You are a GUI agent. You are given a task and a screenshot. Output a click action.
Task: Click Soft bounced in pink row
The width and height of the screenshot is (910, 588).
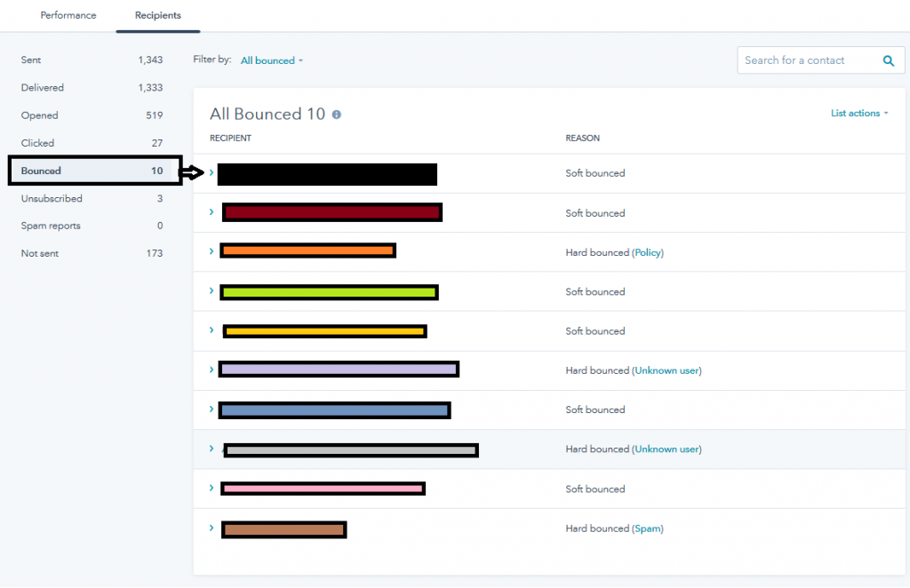click(x=595, y=489)
